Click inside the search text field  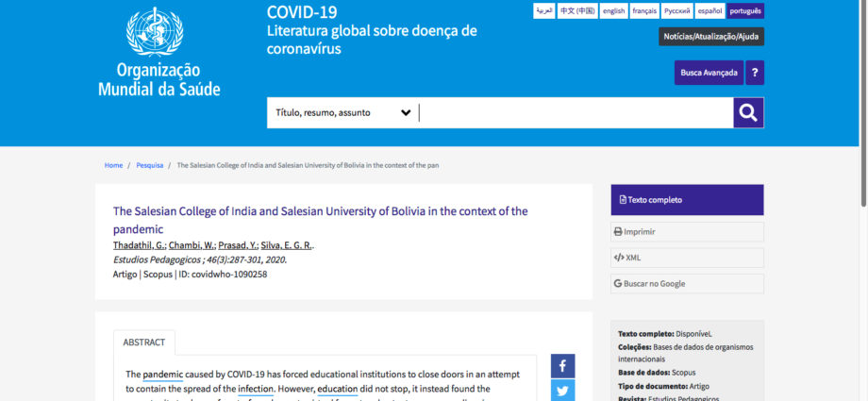click(x=576, y=113)
